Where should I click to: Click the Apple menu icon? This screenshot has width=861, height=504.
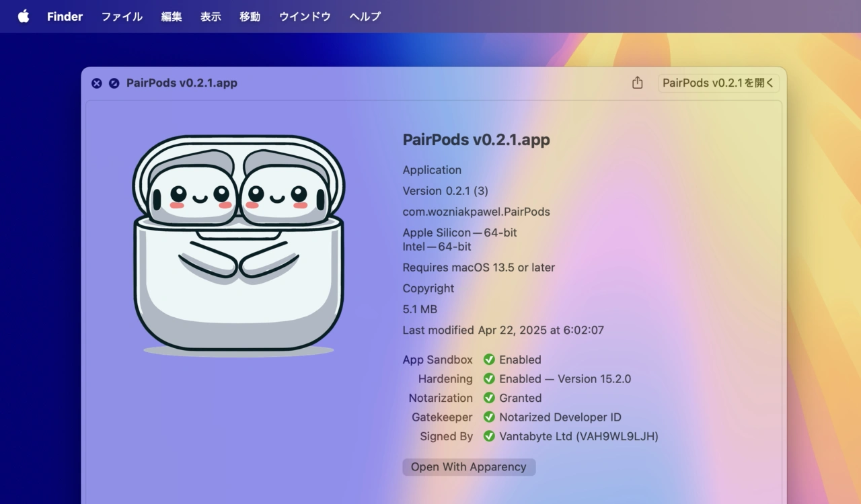(24, 16)
